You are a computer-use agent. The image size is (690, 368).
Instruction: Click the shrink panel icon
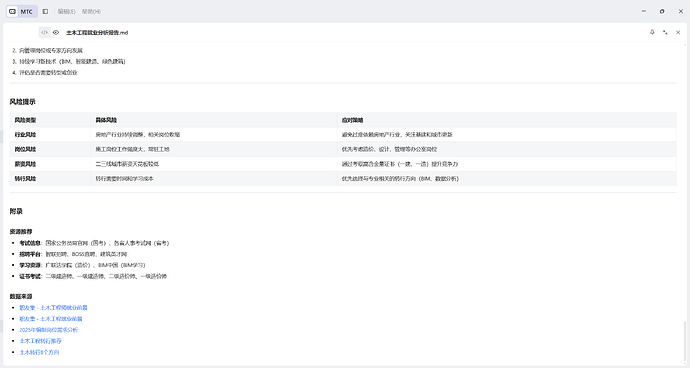tap(665, 32)
